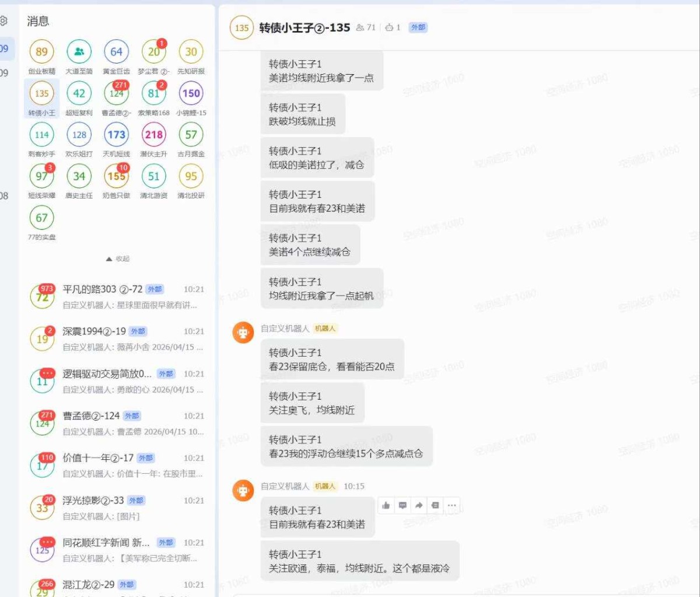Click the reply comment icon on message
This screenshot has width=700, height=597.
402,505
